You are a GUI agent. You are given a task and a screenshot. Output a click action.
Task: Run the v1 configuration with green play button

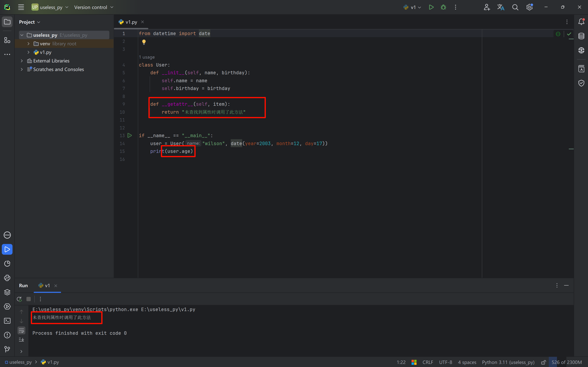click(x=431, y=7)
